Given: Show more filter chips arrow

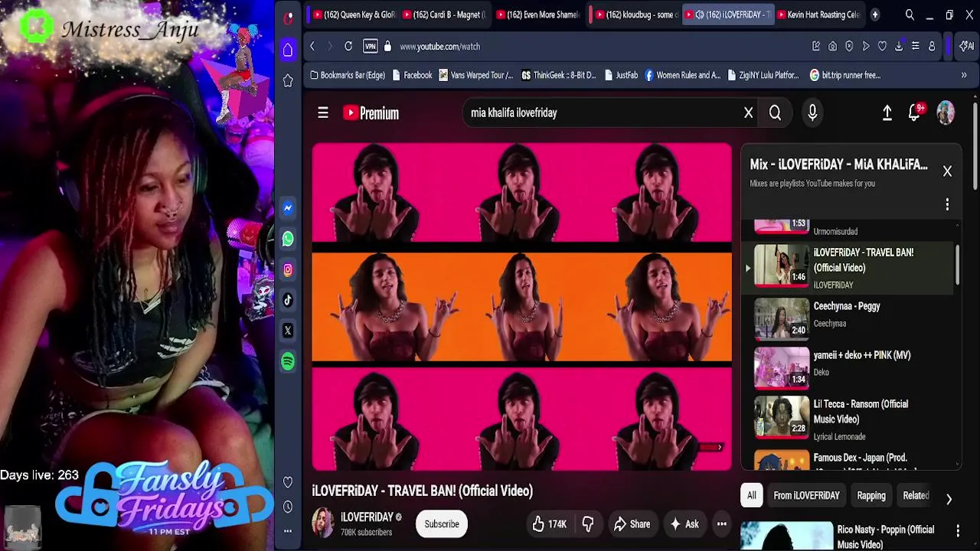Looking at the screenshot, I should coord(949,499).
